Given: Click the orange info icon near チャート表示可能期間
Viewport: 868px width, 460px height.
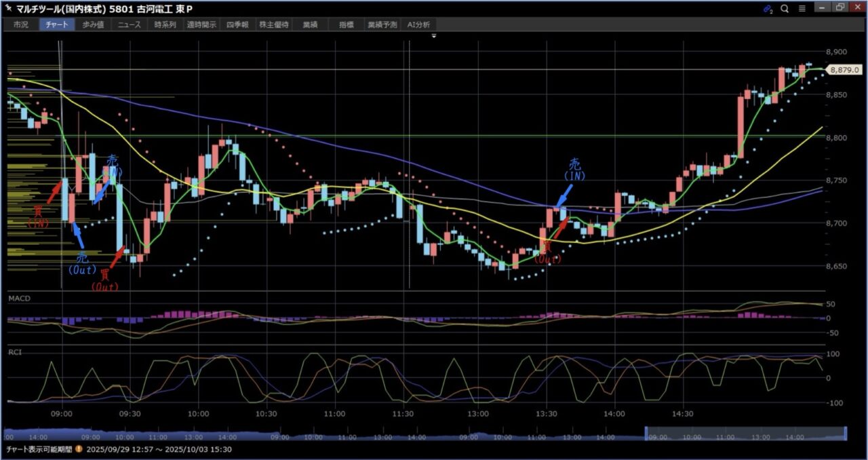Looking at the screenshot, I should coord(79,449).
